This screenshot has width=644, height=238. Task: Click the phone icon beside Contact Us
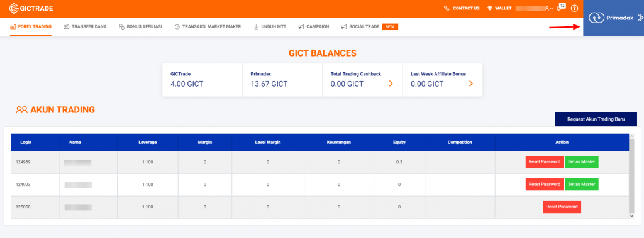tap(447, 8)
